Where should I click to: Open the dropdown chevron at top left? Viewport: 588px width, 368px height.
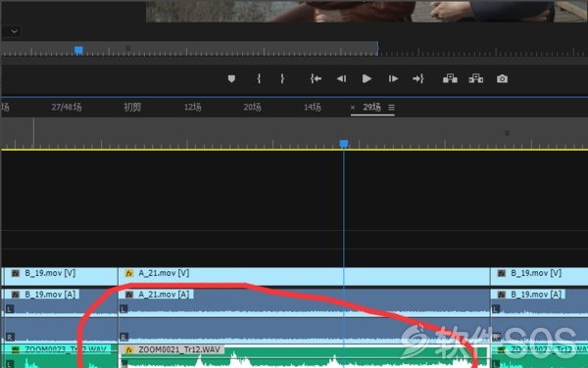pyautogui.click(x=15, y=31)
